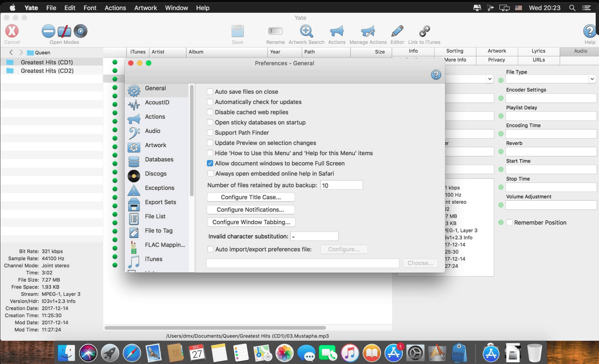Uncheck Allow document windows to become Full Screen

coord(210,164)
